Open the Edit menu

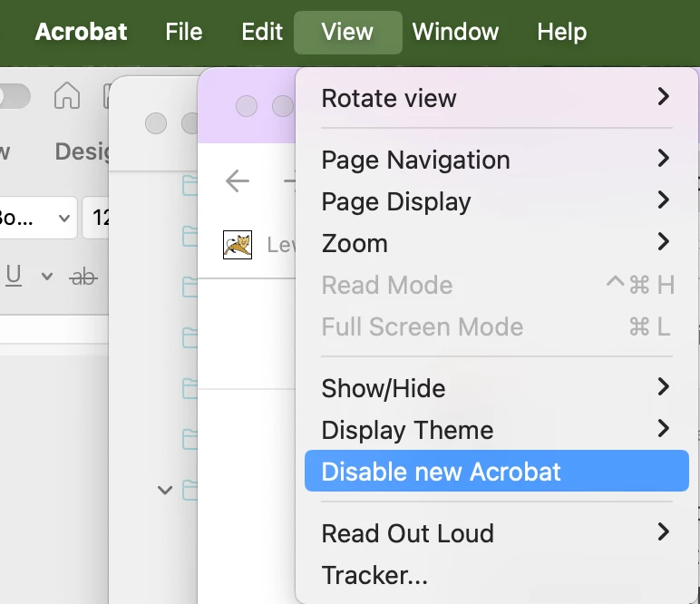[x=262, y=32]
